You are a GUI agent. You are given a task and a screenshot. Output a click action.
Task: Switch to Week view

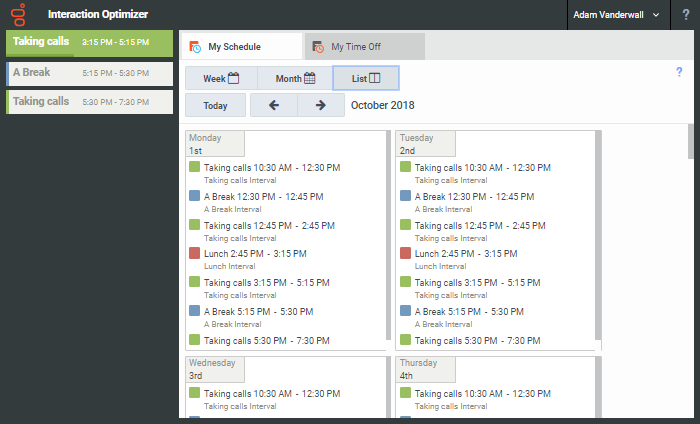[221, 78]
